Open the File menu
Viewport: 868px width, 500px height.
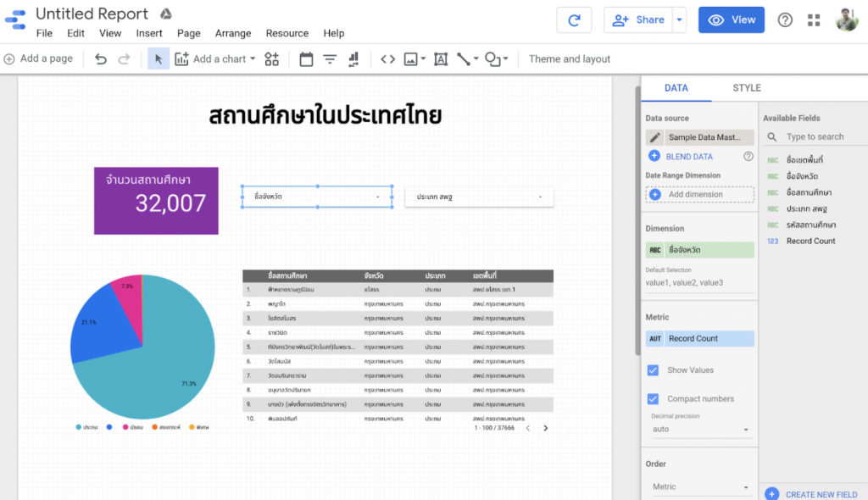[x=44, y=33]
